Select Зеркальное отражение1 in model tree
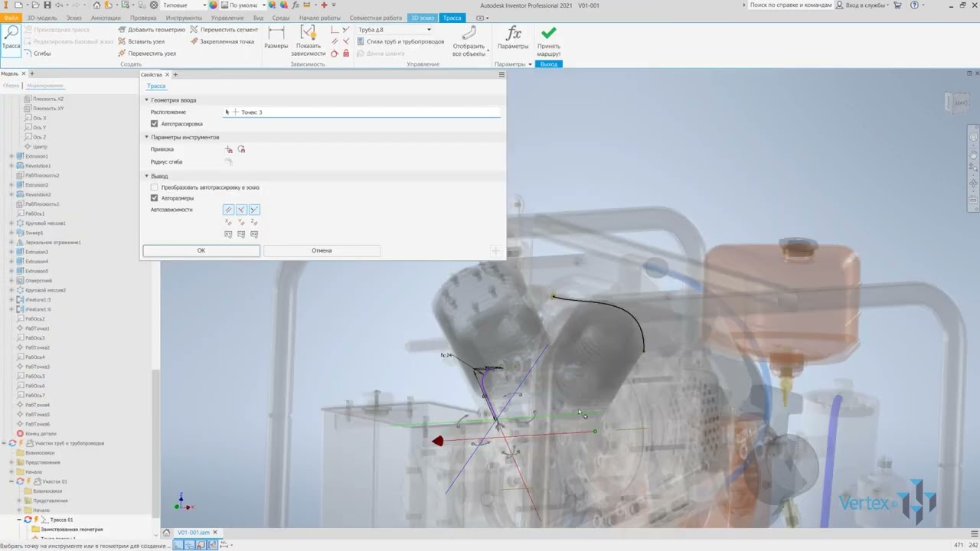 pos(53,243)
